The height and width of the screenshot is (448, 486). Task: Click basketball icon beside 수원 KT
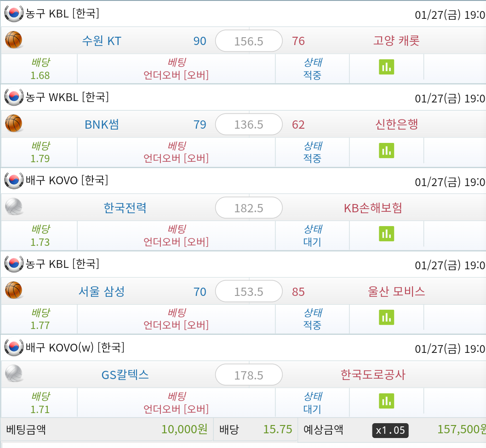click(14, 40)
